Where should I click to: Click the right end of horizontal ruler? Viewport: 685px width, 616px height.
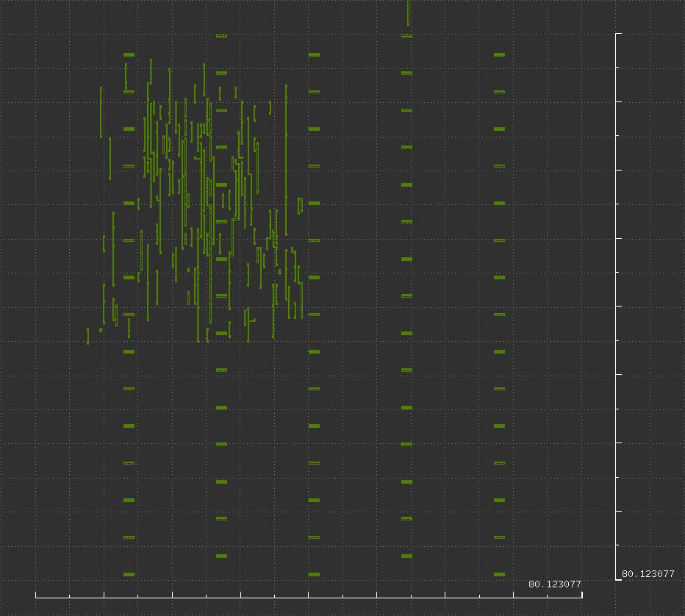click(x=582, y=595)
